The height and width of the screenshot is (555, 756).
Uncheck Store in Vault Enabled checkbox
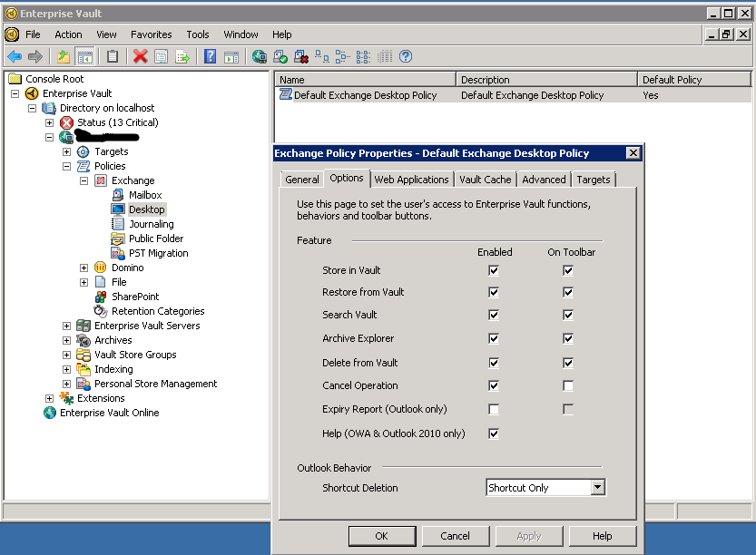coord(494,271)
